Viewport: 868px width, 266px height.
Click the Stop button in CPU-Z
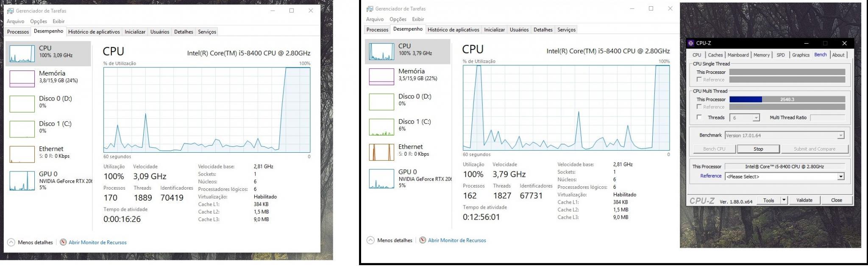[758, 149]
